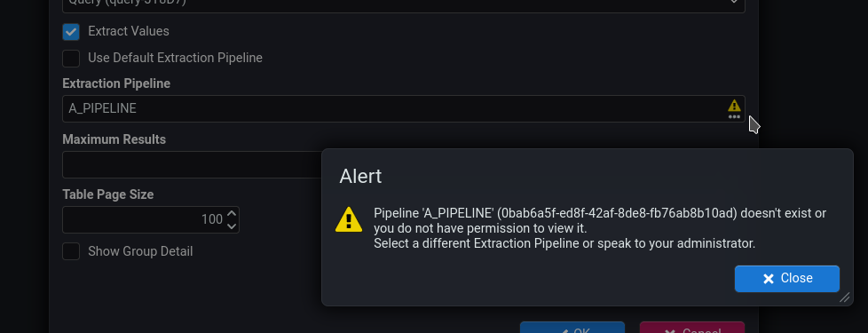Viewport: 868px width, 333px height.
Task: Click the Alert dialog title
Action: 360,176
